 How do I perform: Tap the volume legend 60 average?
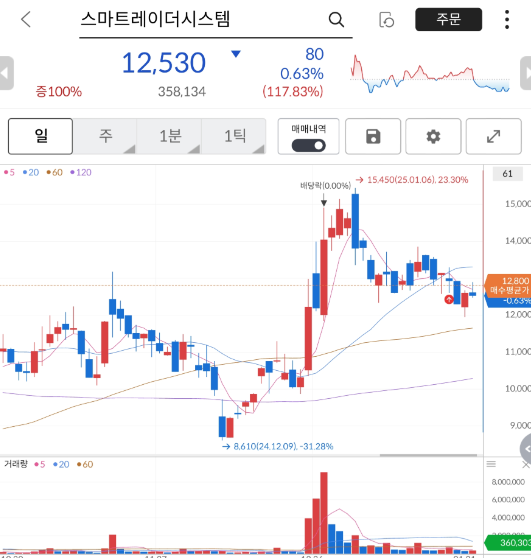[x=85, y=464]
